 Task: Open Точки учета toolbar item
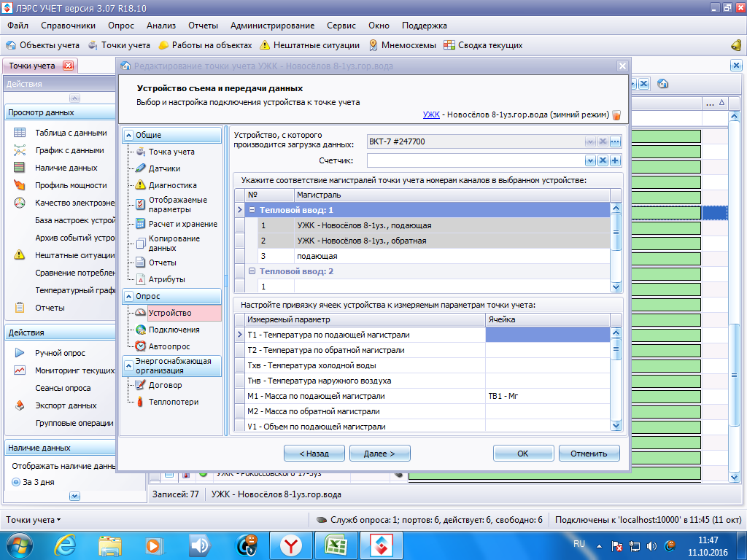(x=119, y=45)
